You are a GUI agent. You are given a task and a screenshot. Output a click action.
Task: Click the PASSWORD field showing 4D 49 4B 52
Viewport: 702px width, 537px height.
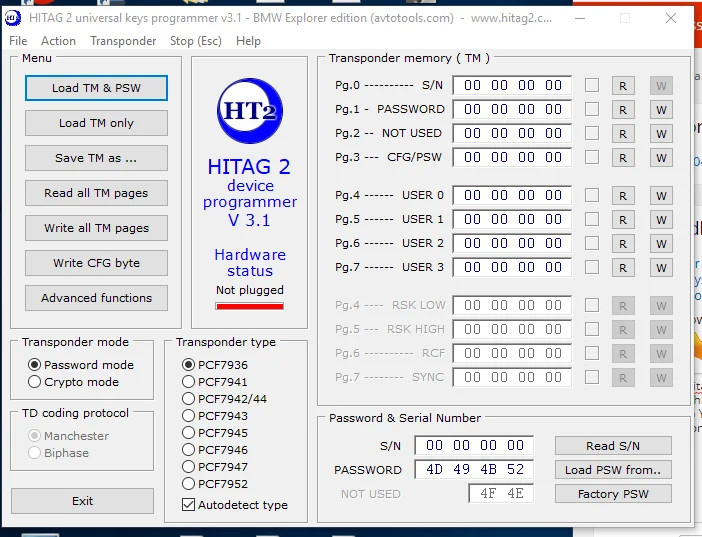coord(474,469)
